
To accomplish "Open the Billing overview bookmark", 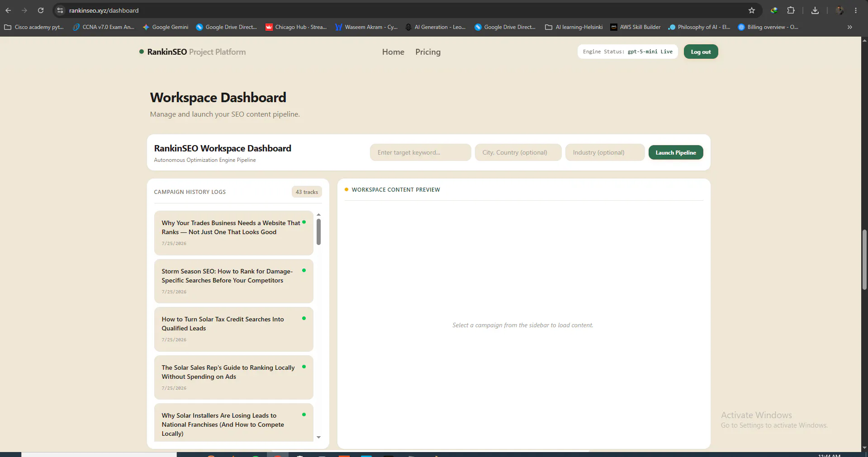I will pyautogui.click(x=768, y=27).
